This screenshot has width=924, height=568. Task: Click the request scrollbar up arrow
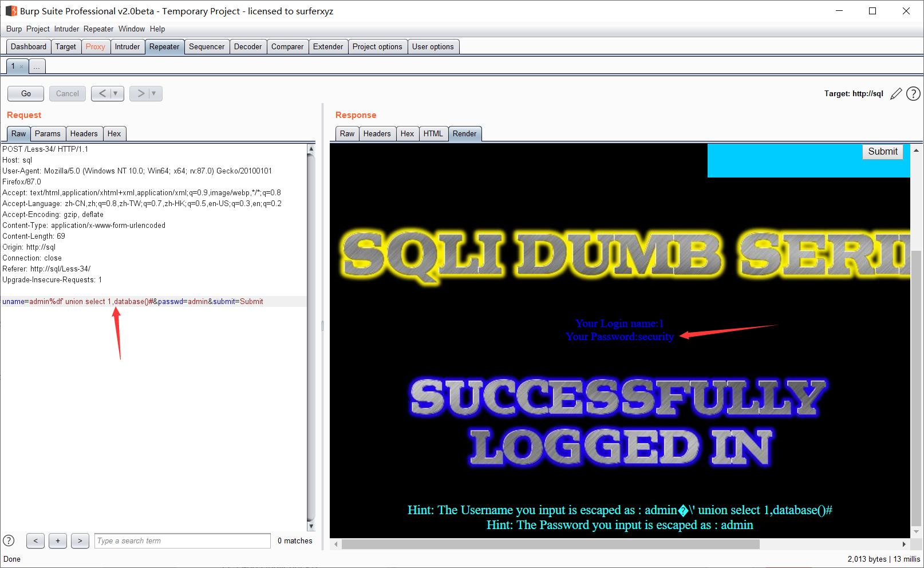click(x=311, y=148)
